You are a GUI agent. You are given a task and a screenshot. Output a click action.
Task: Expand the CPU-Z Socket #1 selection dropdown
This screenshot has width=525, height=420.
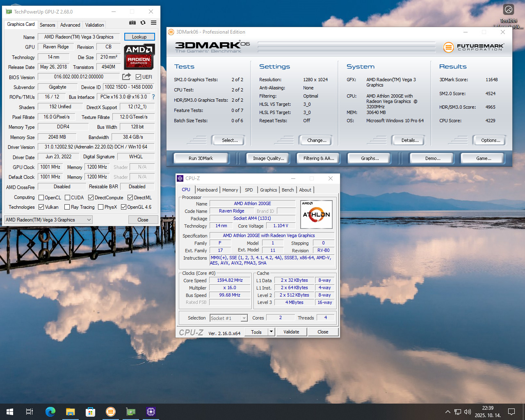(244, 318)
